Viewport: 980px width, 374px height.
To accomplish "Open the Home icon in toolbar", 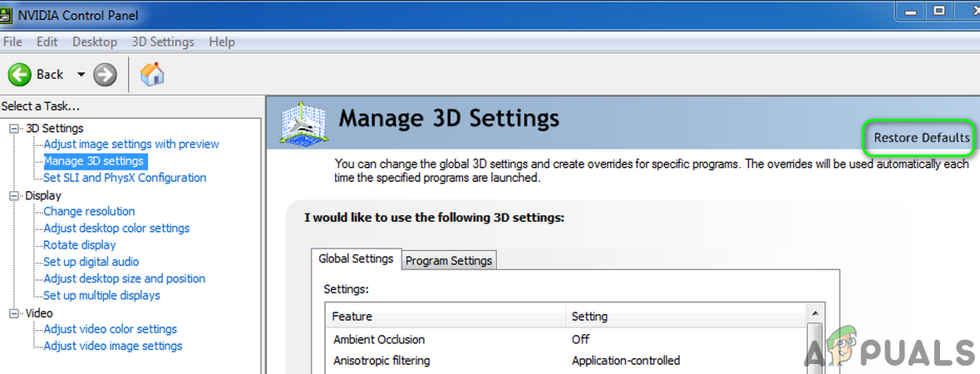I will pyautogui.click(x=152, y=75).
